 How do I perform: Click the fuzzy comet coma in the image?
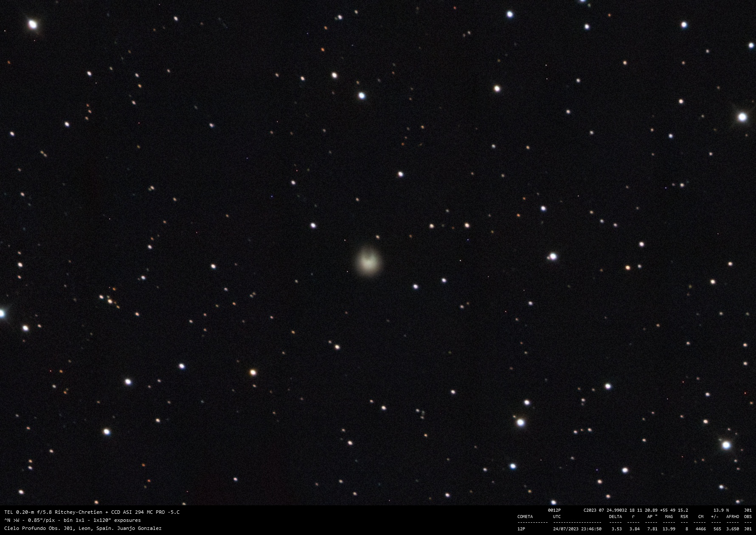[x=368, y=261]
